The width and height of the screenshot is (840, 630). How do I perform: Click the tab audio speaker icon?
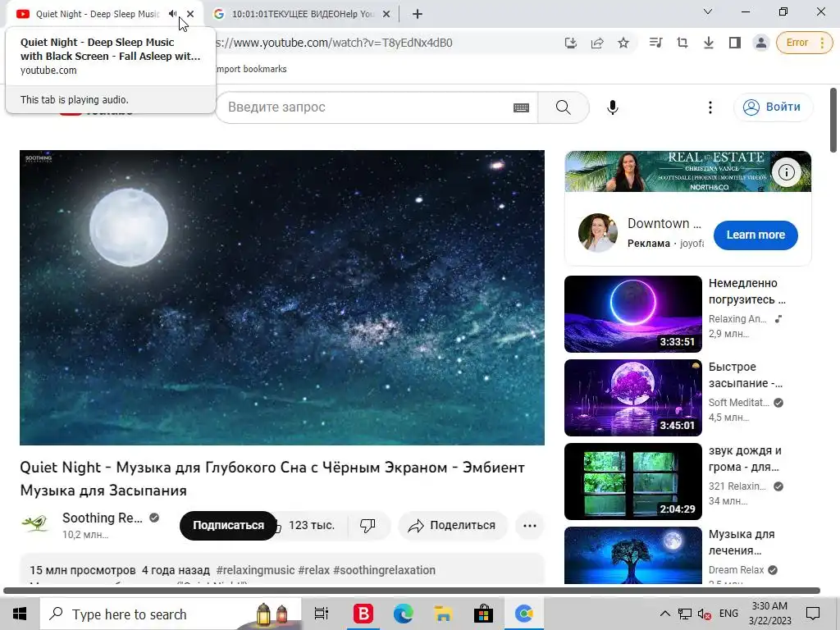[172, 14]
